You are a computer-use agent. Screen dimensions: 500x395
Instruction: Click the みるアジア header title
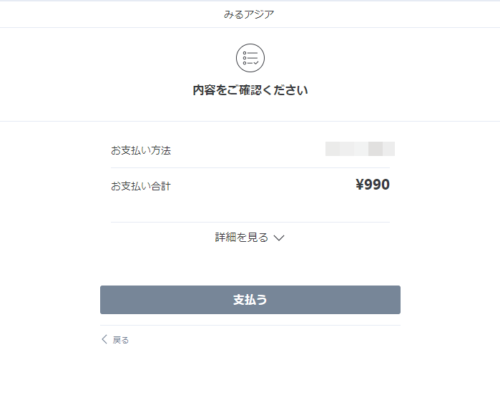[249, 14]
